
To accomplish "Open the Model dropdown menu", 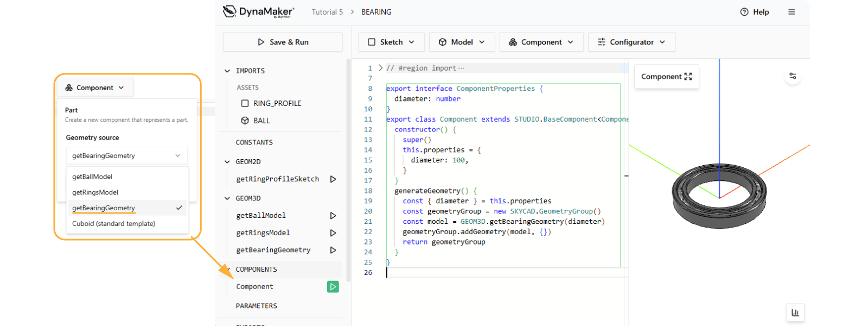I will [462, 42].
